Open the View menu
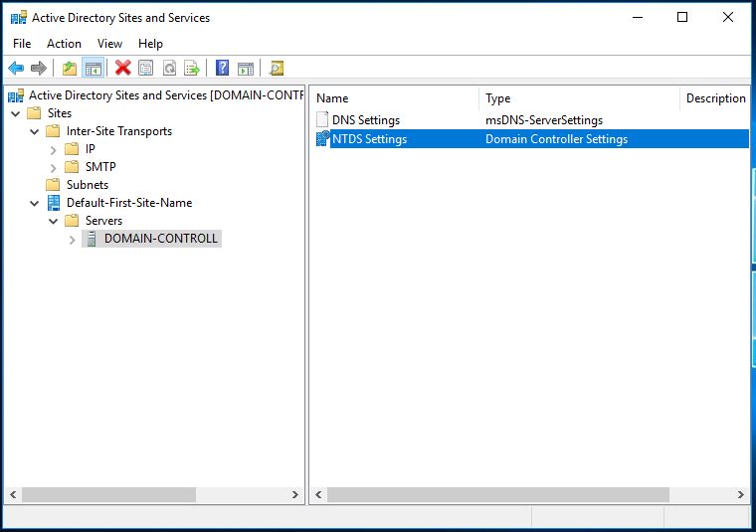 [109, 44]
